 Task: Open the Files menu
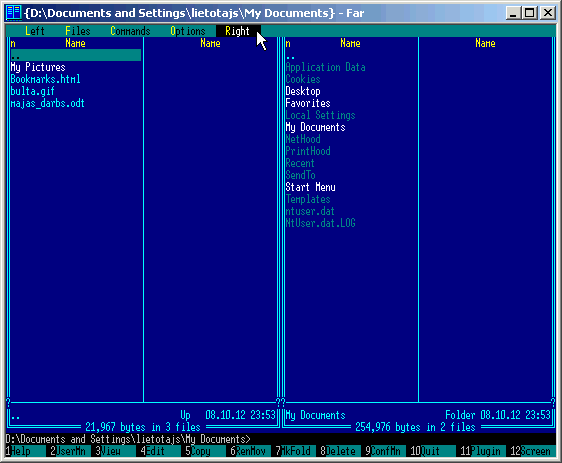click(x=78, y=31)
